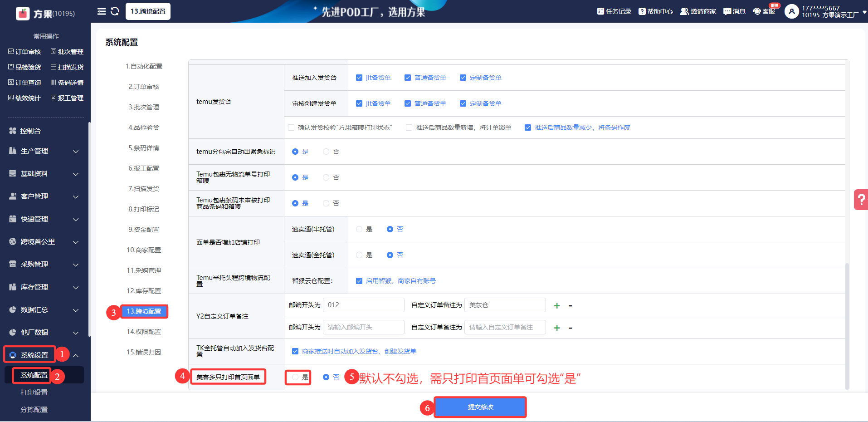The image size is (868, 422).
Task: Click green plus to add Y2 remark row
Action: coord(557,306)
